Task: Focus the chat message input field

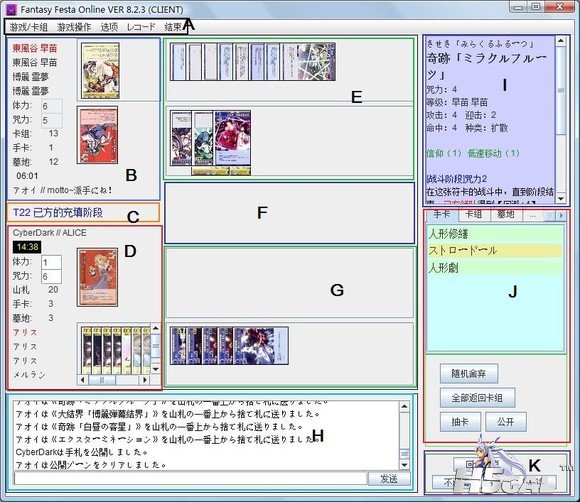Action: tap(190, 478)
